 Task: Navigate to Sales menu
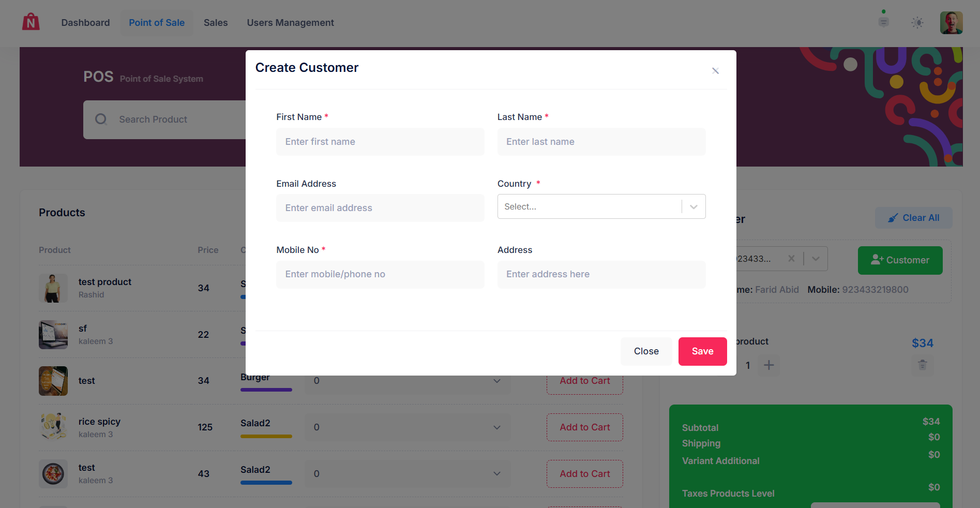click(216, 23)
